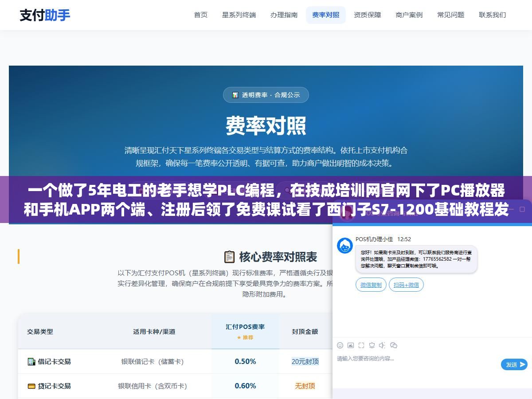Click the screenshot capture icon in chat
The height and width of the screenshot is (399, 532).
pyautogui.click(x=361, y=345)
